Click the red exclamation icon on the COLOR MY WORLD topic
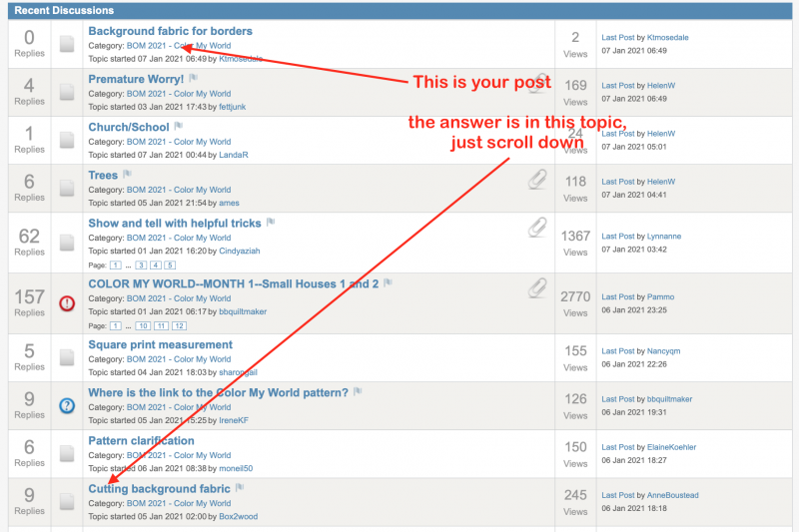Image resolution: width=799 pixels, height=532 pixels. pyautogui.click(x=67, y=303)
